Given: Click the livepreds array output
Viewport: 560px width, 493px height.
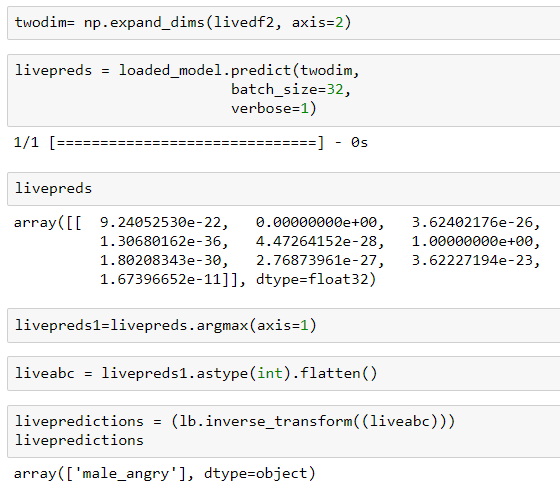Looking at the screenshot, I should [277, 251].
